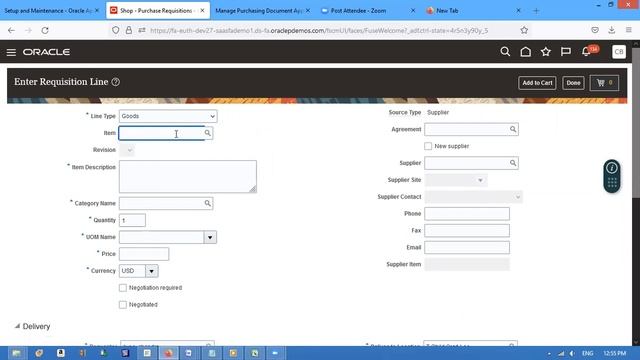Open the Line Type Goods dropdown
Image resolution: width=640 pixels, height=360 pixels.
tap(168, 116)
